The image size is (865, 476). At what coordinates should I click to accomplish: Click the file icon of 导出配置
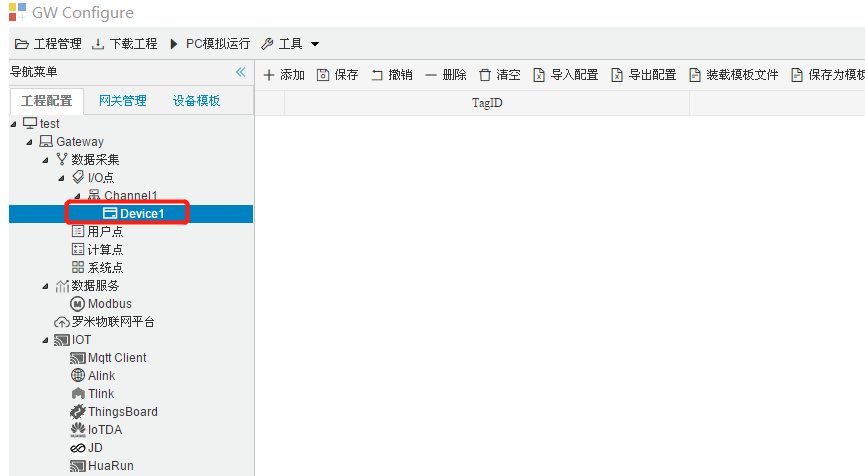[617, 75]
